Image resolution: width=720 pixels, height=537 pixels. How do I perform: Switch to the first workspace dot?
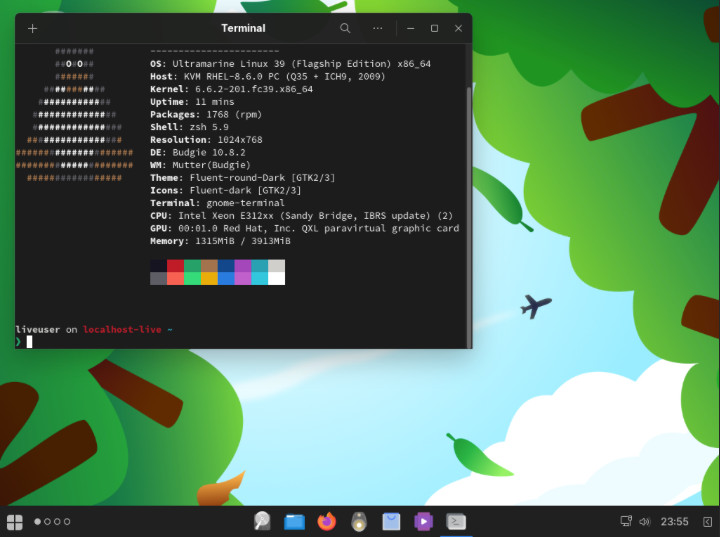point(38,521)
